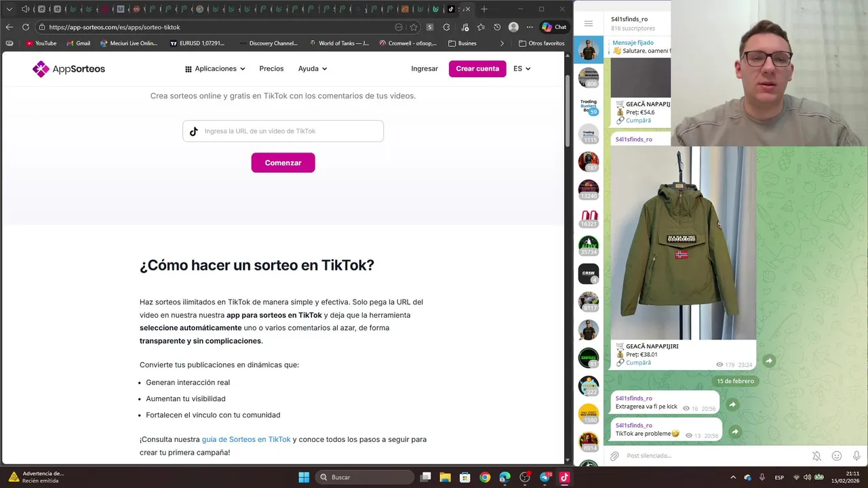
Task: Open Chrome from the taskbar
Action: click(x=485, y=477)
